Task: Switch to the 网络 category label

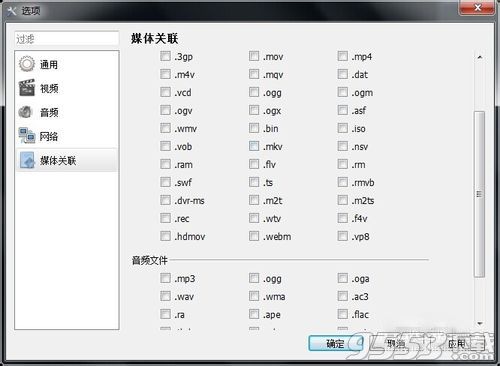Action: pyautogui.click(x=49, y=136)
